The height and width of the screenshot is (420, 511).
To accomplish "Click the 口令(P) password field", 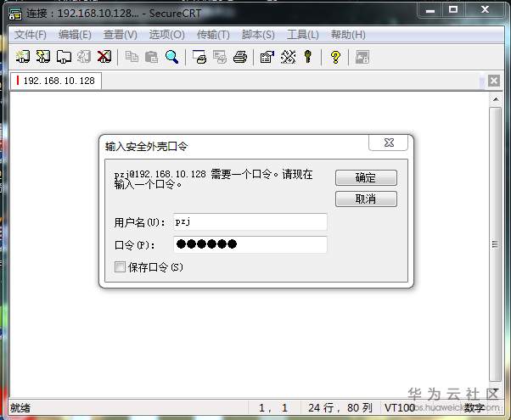I will pos(250,244).
